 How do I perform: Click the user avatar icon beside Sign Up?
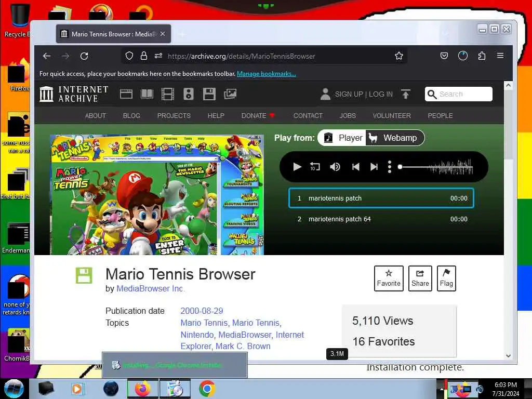(x=325, y=94)
